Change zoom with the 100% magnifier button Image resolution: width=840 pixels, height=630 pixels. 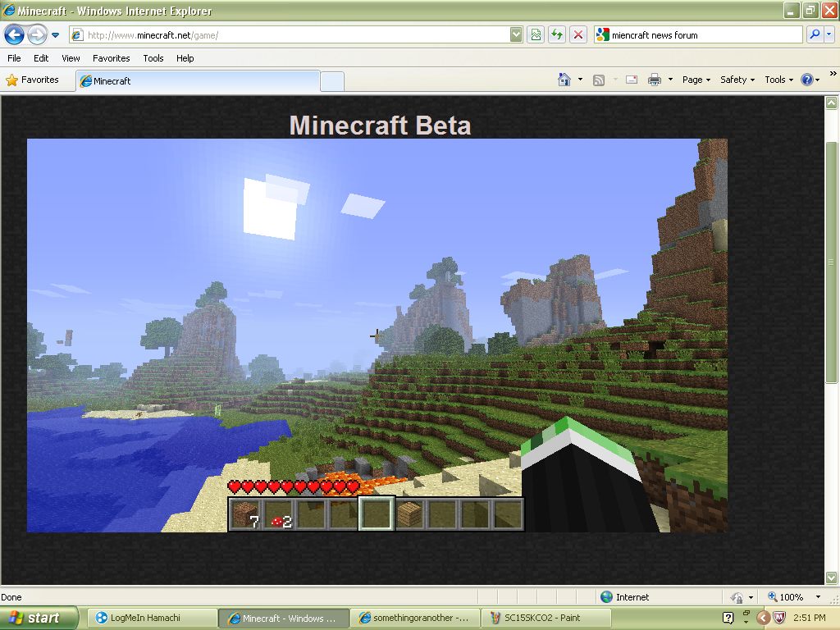point(785,597)
